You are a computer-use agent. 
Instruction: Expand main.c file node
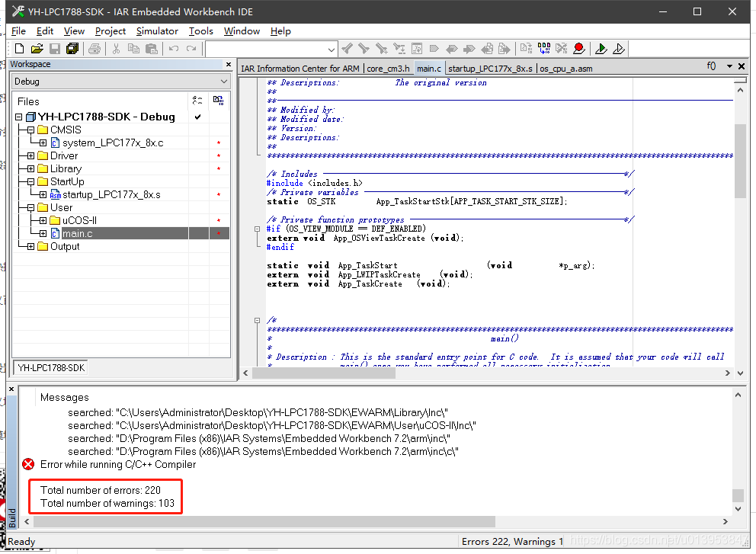pyautogui.click(x=43, y=234)
